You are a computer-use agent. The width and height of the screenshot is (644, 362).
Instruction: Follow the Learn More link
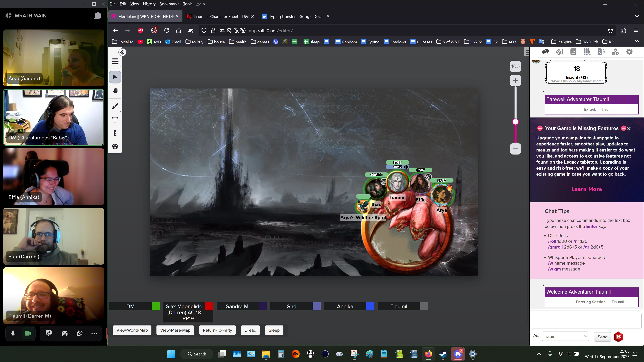click(x=586, y=189)
